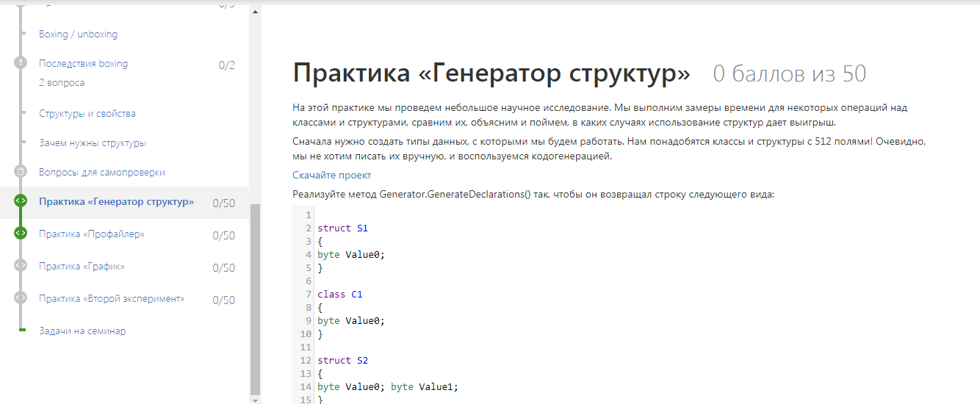
Task: Click green code icon for Практика «Профайлер»
Action: pos(21,233)
